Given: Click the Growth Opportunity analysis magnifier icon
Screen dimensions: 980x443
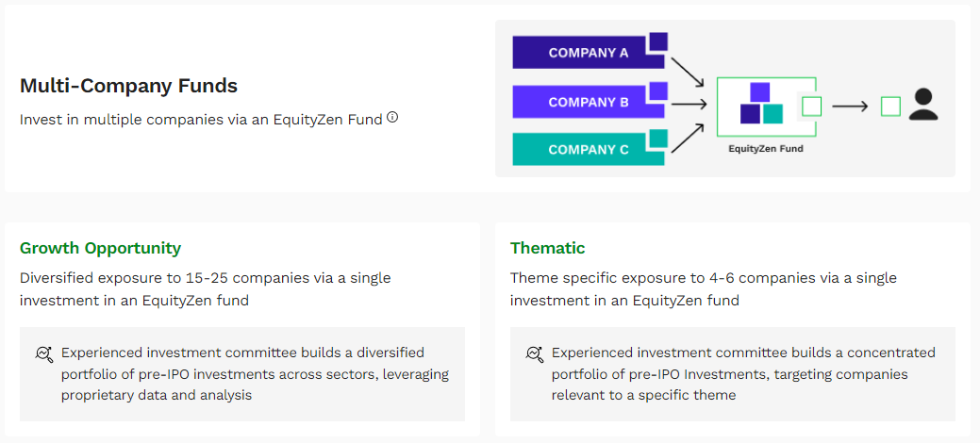Looking at the screenshot, I should [43, 354].
